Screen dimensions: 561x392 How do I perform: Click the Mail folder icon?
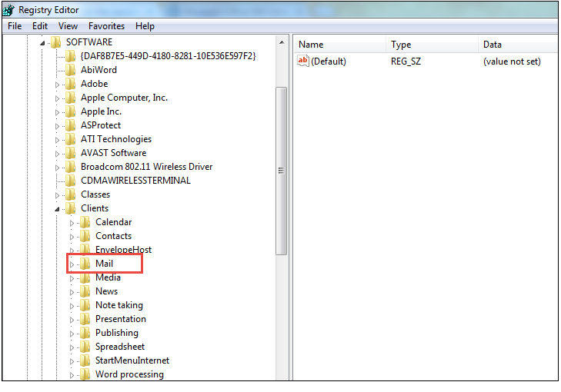click(x=85, y=264)
